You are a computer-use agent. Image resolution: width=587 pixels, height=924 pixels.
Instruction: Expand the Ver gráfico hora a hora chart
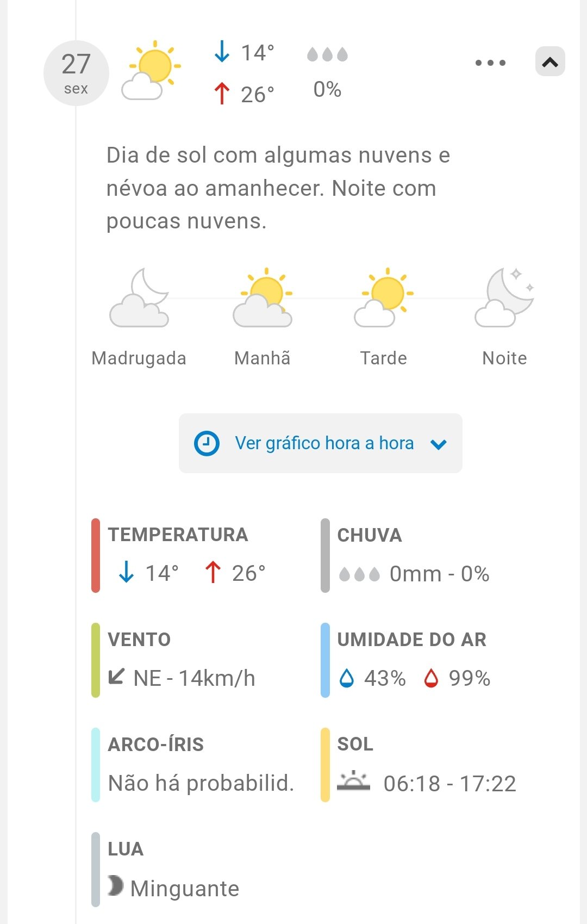(324, 443)
